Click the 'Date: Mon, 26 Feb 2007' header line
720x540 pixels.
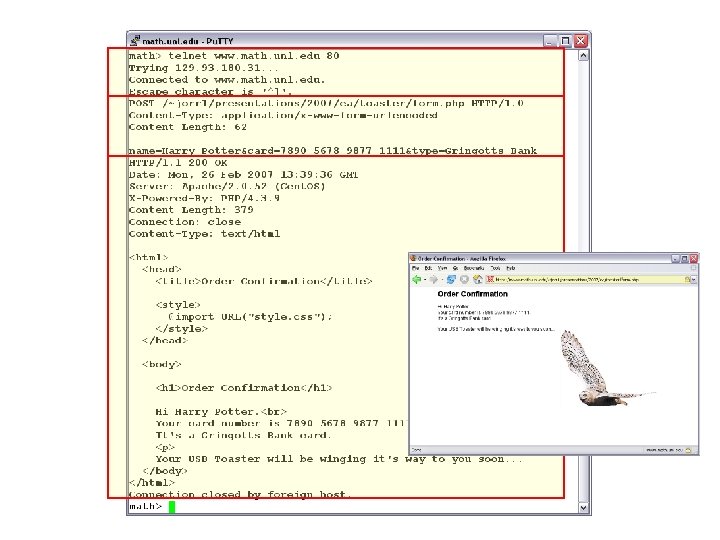(243, 175)
